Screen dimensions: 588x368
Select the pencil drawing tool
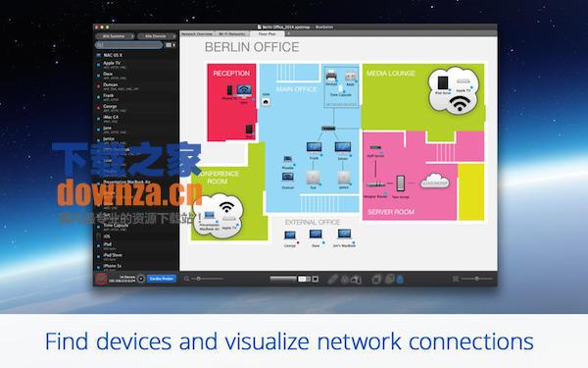pyautogui.click(x=332, y=279)
